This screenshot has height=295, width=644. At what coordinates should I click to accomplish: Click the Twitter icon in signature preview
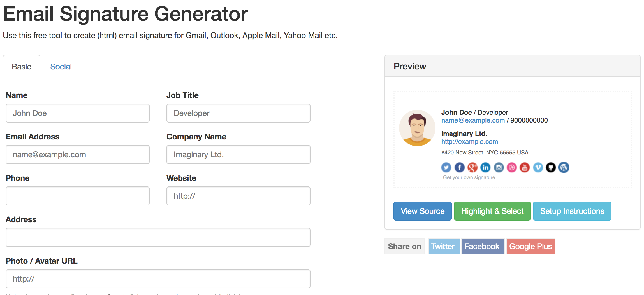[446, 167]
